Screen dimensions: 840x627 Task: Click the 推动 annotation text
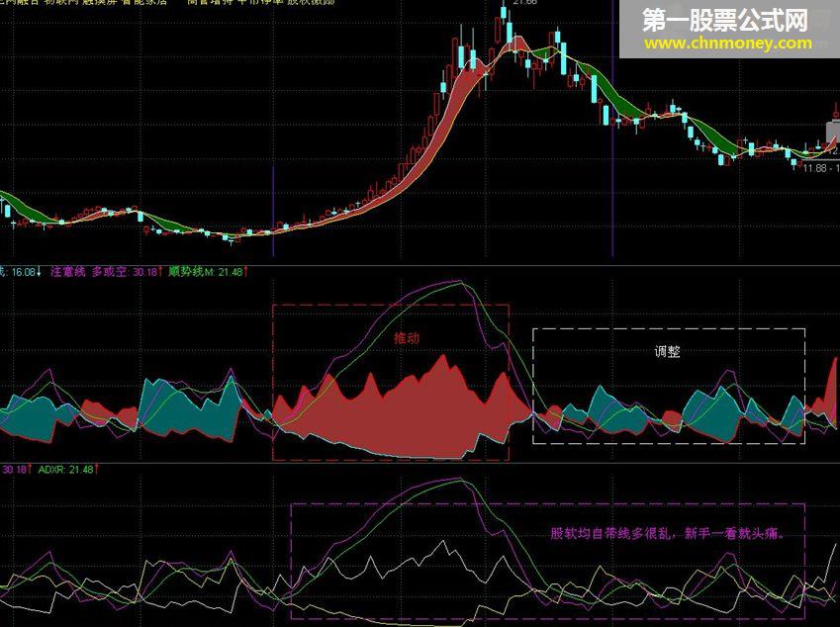407,338
